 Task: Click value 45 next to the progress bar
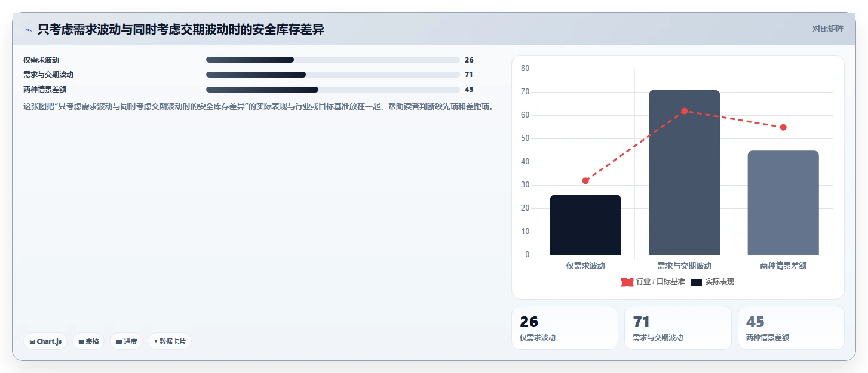click(x=469, y=90)
